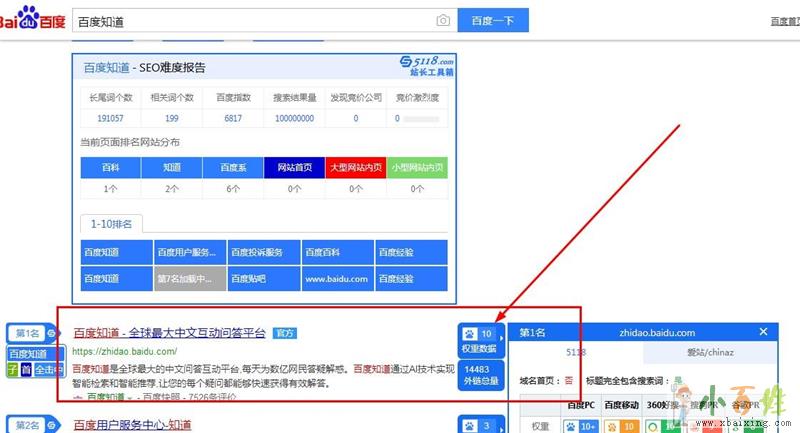Viewport: 800px width, 433px height.
Task: Click the 第2名 rank badge
Action: [x=28, y=426]
